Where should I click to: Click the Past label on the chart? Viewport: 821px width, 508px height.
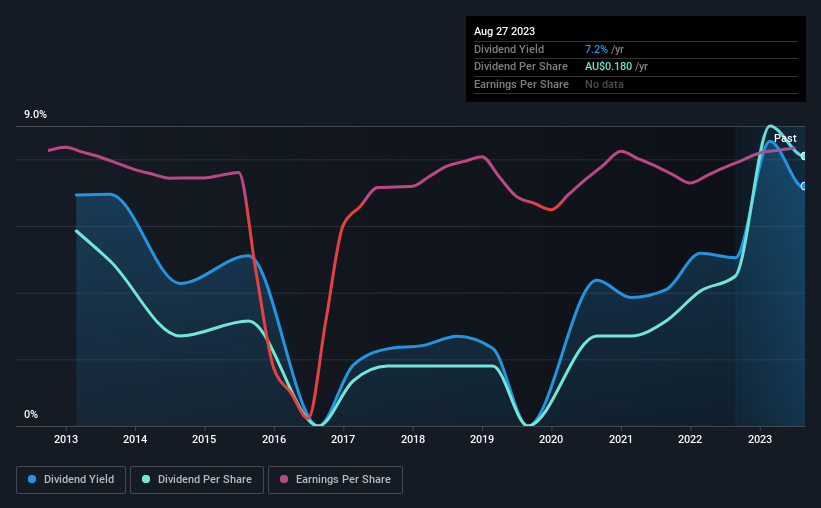click(785, 138)
